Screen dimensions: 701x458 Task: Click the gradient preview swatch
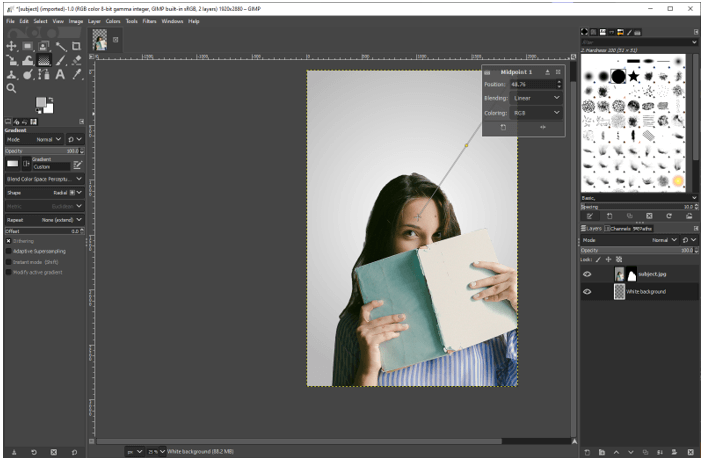(x=13, y=164)
